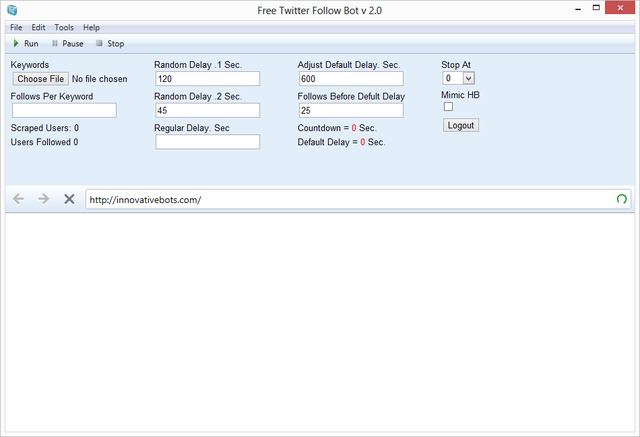Go back in the embedded browser
Image resolution: width=640 pixels, height=437 pixels.
click(x=18, y=199)
